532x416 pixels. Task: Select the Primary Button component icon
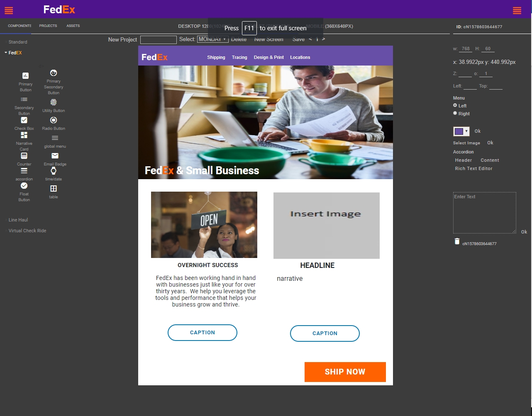point(25,75)
